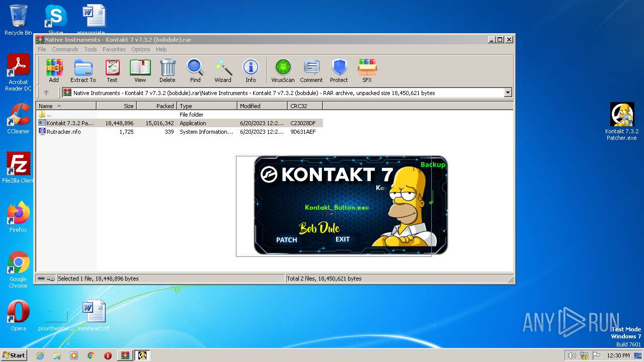Run the Test archive tool
This screenshot has width=644, height=362.
[112, 70]
